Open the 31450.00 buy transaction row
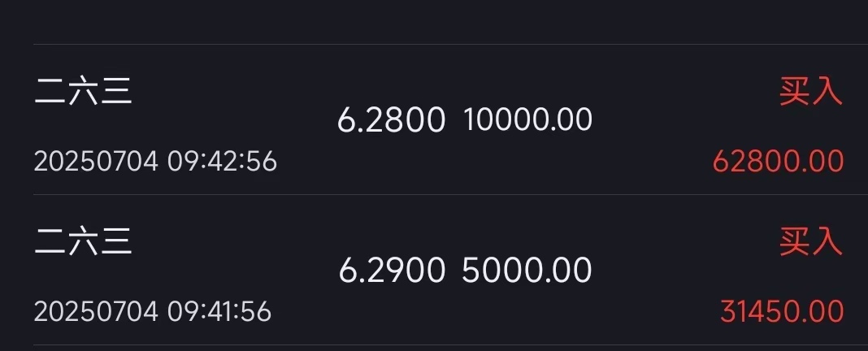868x351 pixels. pos(450,270)
